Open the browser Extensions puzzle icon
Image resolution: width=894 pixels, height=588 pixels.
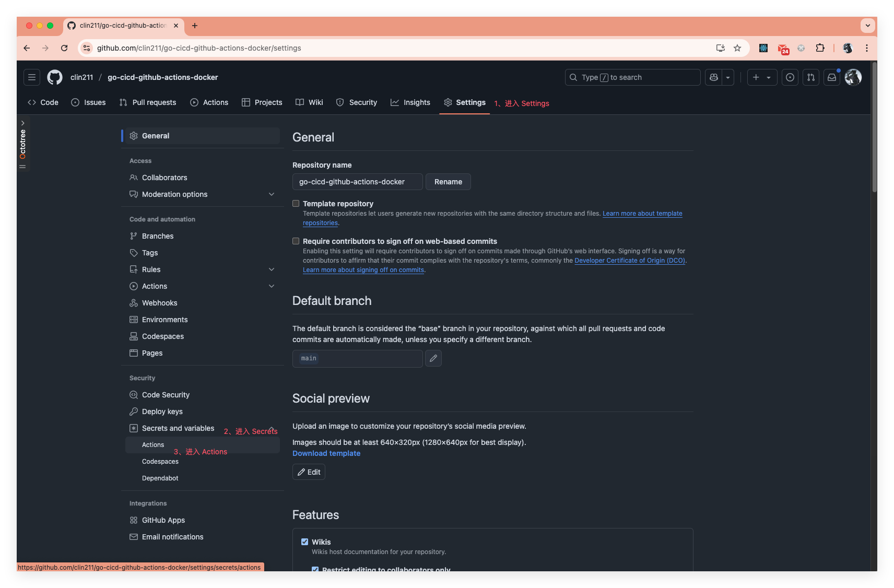[x=820, y=48]
